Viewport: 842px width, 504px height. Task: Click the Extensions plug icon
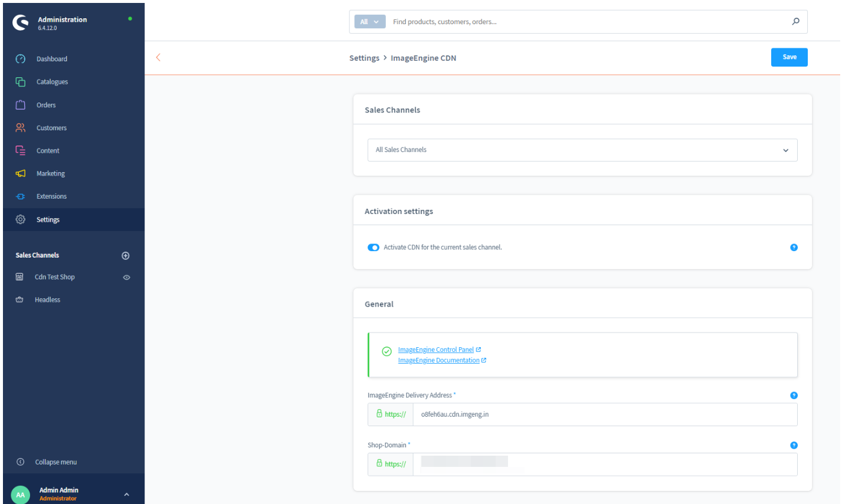click(x=21, y=197)
